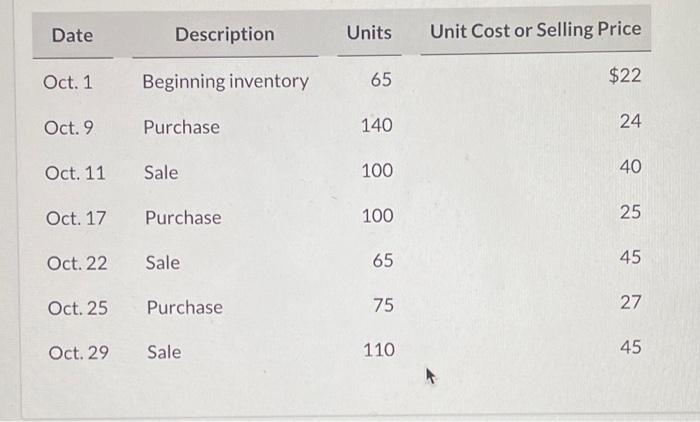The height and width of the screenshot is (422, 700).
Task: Click the 140 units value
Action: [377, 125]
